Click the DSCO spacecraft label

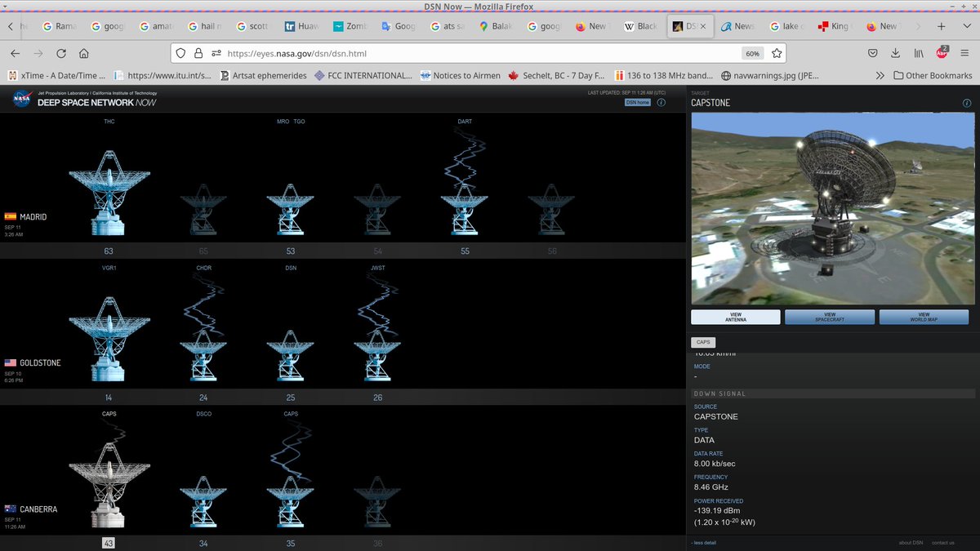point(203,414)
